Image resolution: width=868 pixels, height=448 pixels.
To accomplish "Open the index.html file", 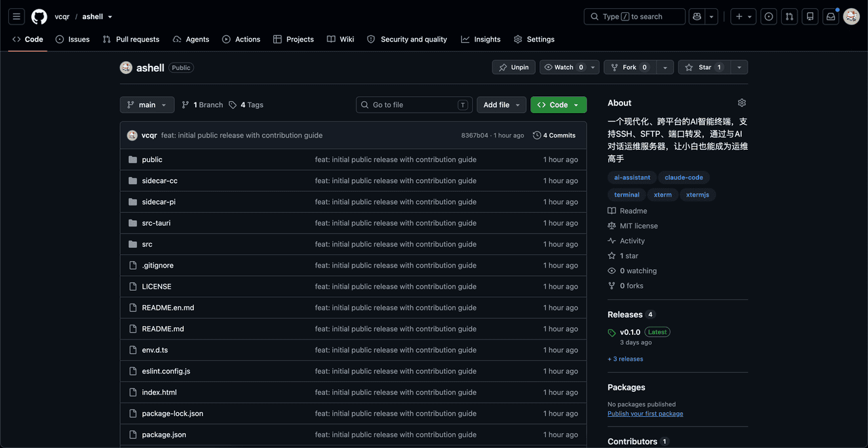I will click(159, 392).
